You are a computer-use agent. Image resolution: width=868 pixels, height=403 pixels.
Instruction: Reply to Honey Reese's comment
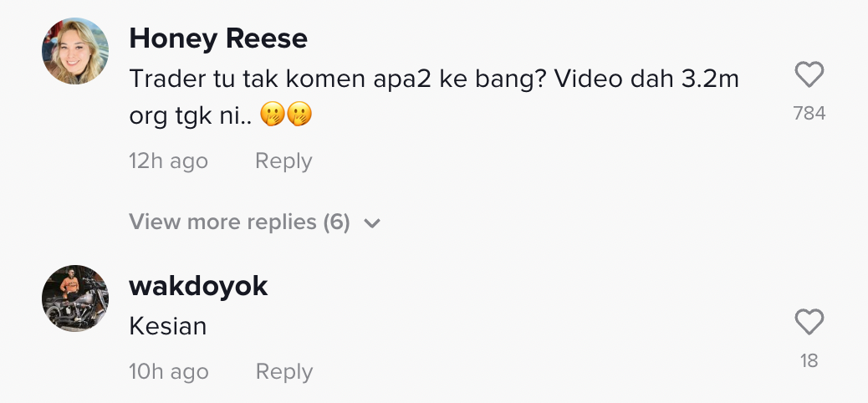click(283, 161)
